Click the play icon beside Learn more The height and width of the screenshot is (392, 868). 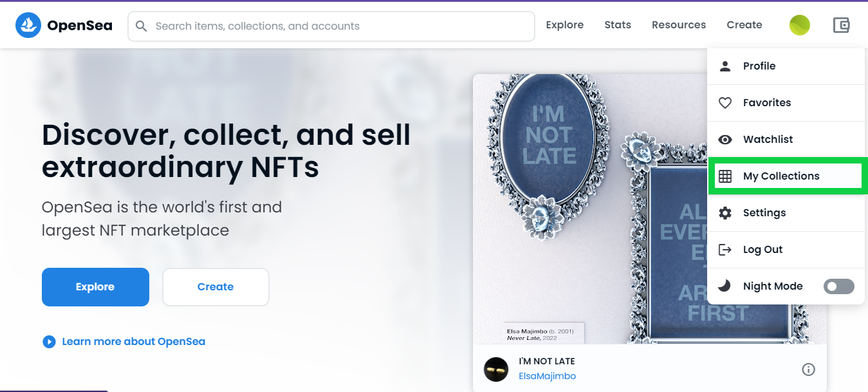click(x=49, y=342)
